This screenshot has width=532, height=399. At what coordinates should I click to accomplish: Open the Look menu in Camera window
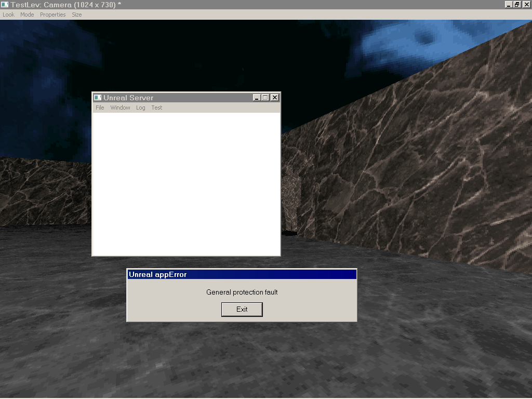(x=8, y=15)
